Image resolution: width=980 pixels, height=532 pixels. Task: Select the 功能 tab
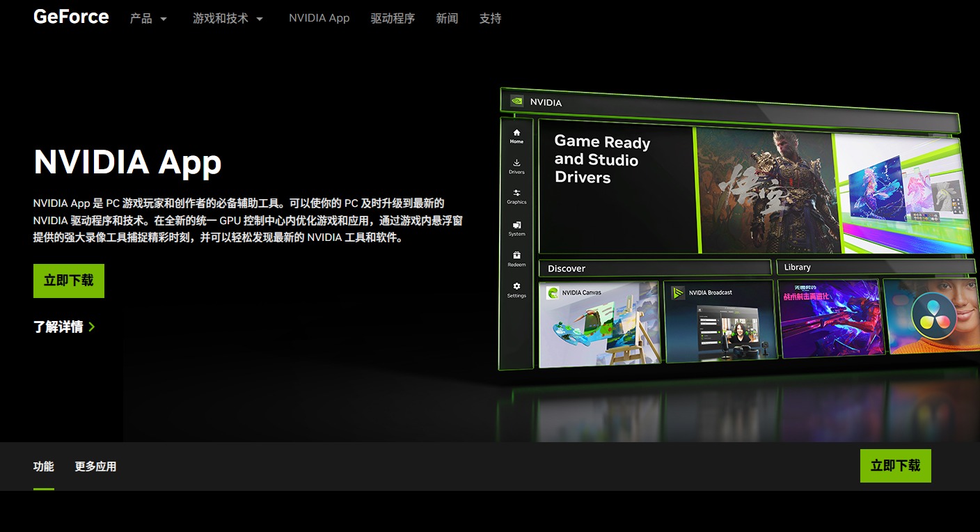point(44,467)
